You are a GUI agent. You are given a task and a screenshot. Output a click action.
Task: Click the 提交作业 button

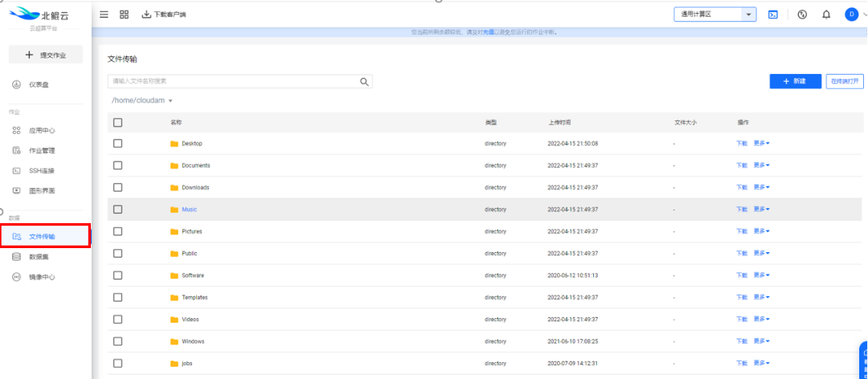click(x=46, y=55)
